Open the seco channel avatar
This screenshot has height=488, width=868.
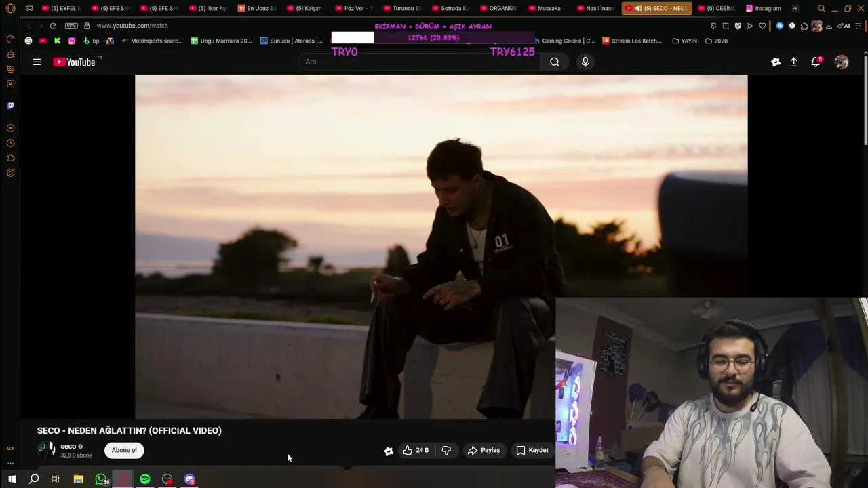46,450
